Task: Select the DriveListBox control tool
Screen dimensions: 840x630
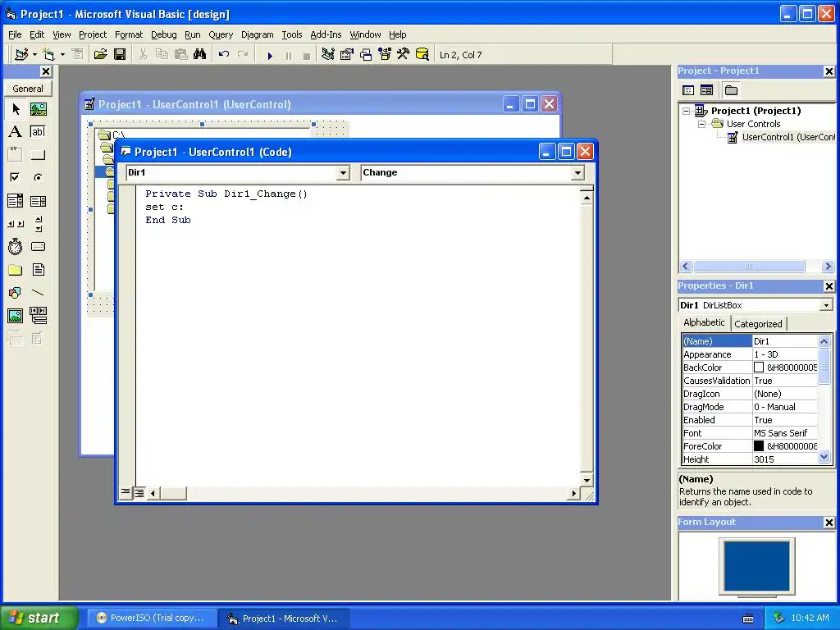Action: [38, 246]
